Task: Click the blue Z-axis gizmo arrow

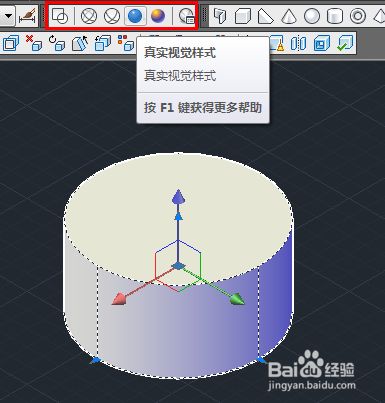Action: point(178,197)
